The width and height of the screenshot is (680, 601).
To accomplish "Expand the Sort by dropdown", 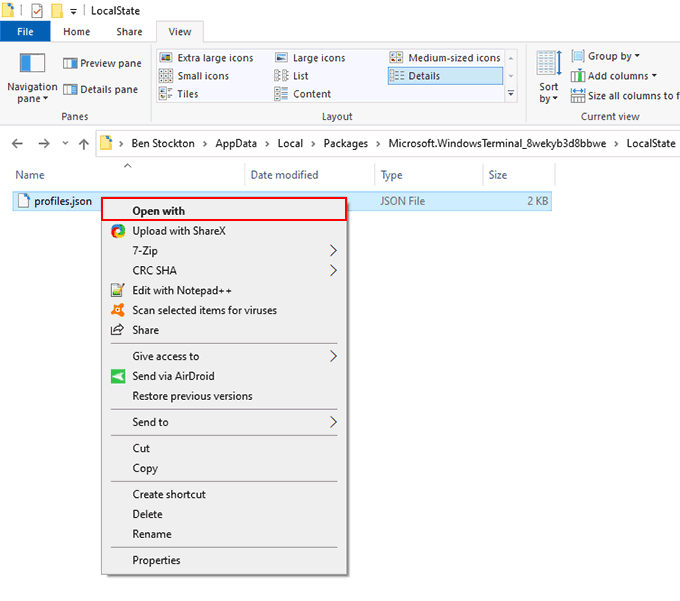I will [549, 92].
